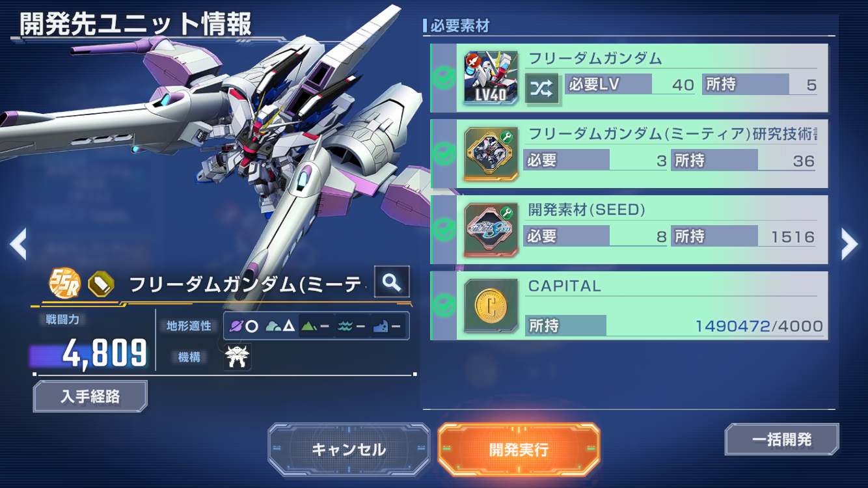This screenshot has width=868, height=488.
Task: Tap green checkmark on CAPITAL row
Action: (x=444, y=304)
